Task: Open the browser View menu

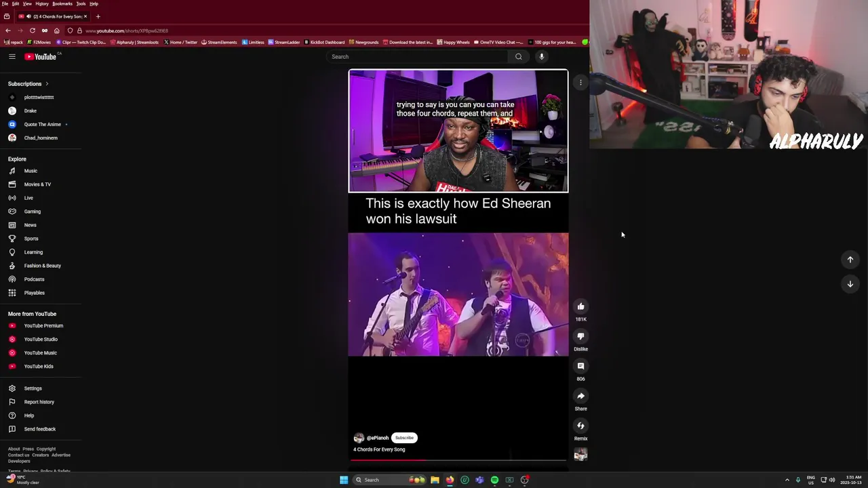Action: click(x=27, y=3)
